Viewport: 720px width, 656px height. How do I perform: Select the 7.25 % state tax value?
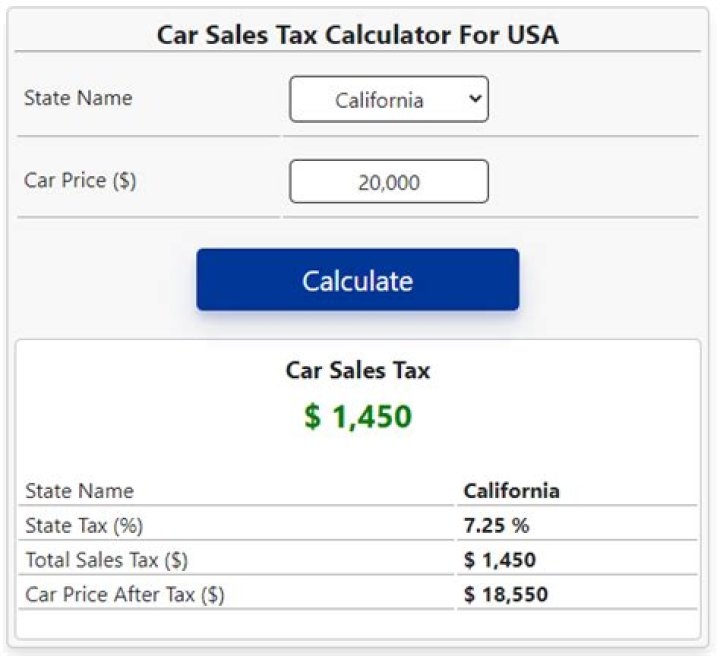coord(496,525)
